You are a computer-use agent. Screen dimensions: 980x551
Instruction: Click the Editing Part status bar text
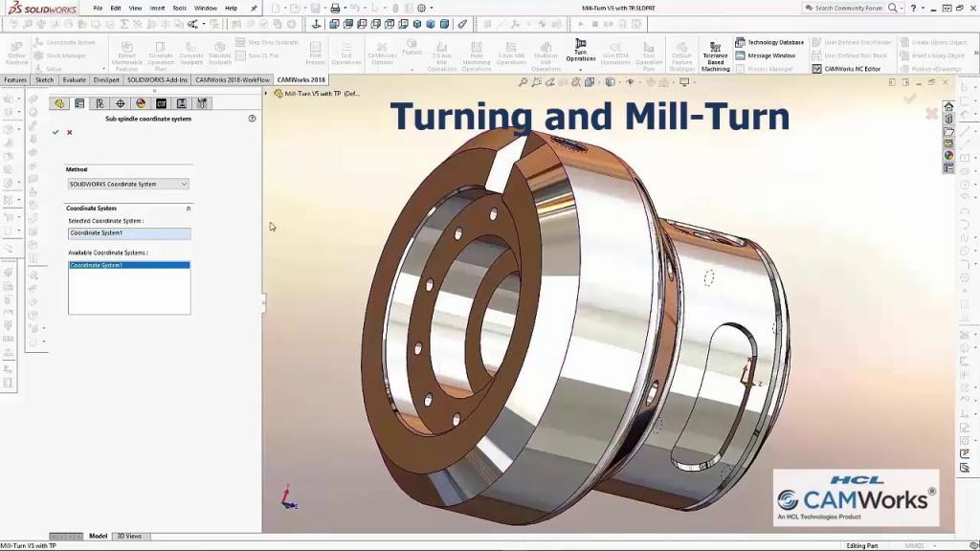(861, 546)
